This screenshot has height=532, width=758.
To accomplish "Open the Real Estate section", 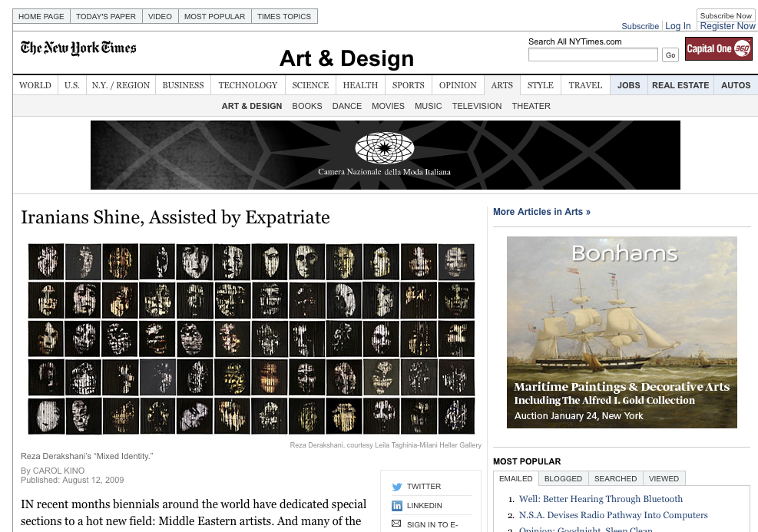I will [680, 85].
